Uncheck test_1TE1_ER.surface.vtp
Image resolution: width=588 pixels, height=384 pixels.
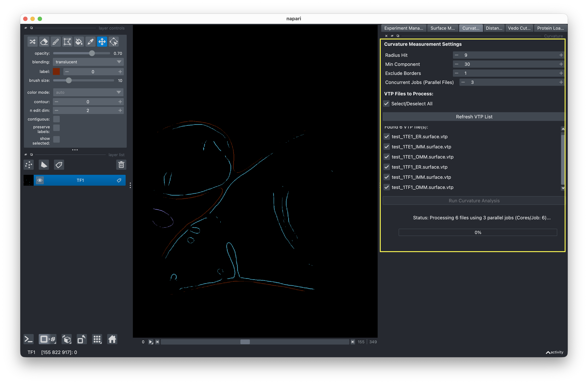[x=387, y=137]
